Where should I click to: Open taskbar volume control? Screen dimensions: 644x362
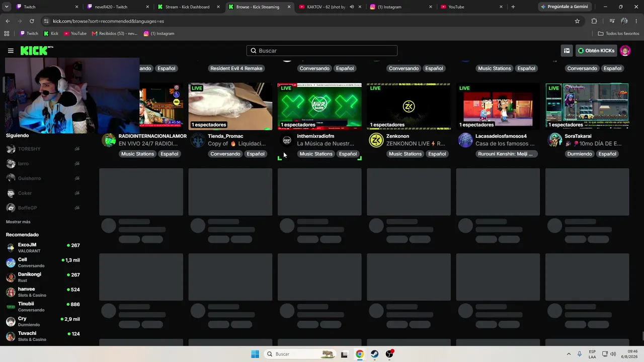tap(613, 354)
